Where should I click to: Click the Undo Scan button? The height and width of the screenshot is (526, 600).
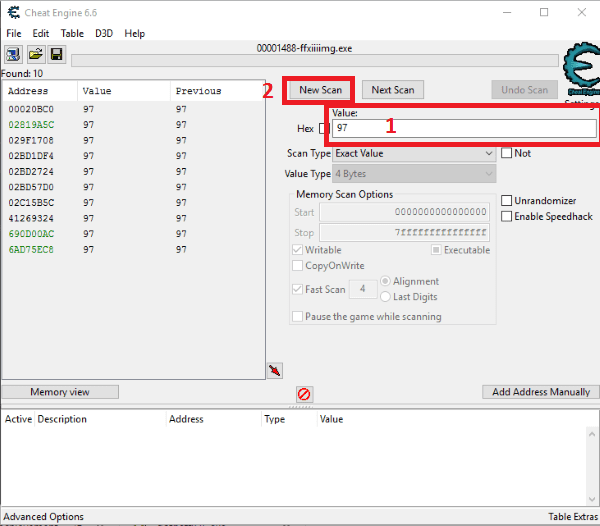525,90
